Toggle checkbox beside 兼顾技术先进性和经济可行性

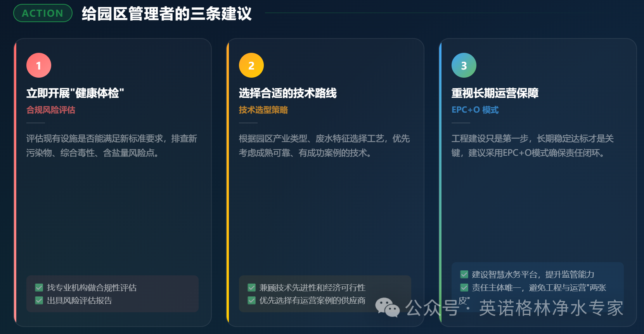251,287
